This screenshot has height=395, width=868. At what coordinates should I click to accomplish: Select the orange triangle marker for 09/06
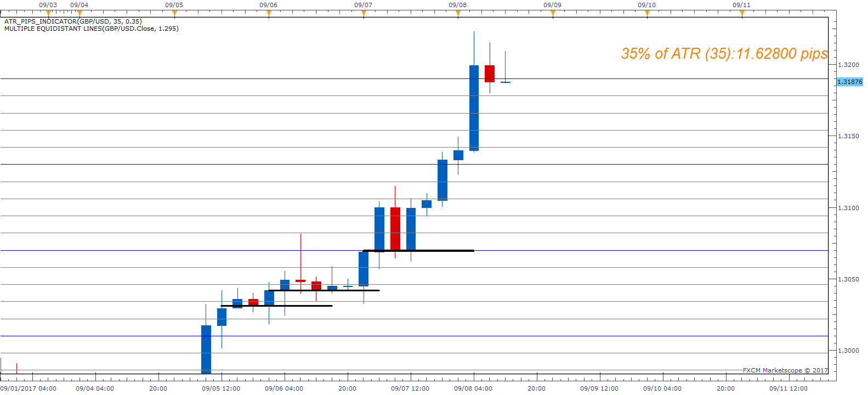click(269, 12)
